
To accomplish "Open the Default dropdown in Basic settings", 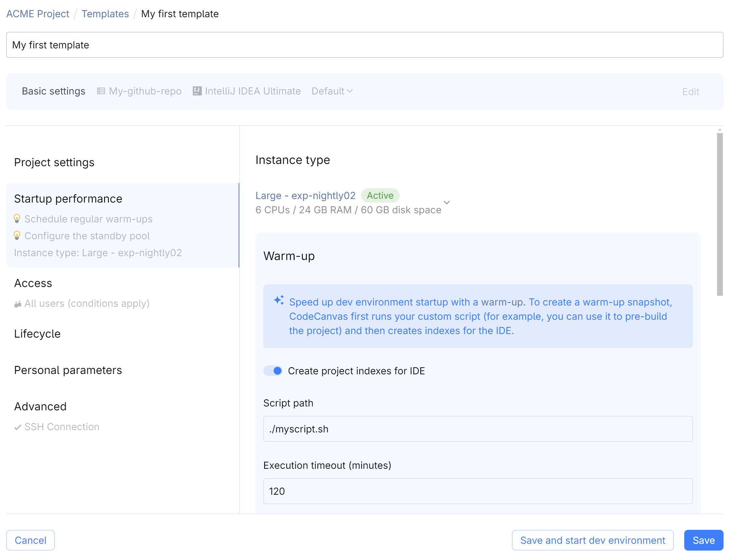I will pyautogui.click(x=328, y=91).
